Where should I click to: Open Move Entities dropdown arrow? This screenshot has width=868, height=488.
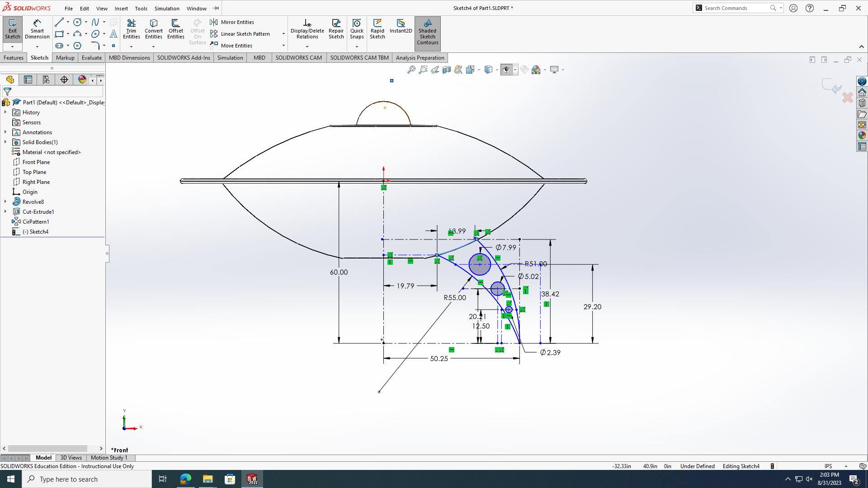(283, 46)
